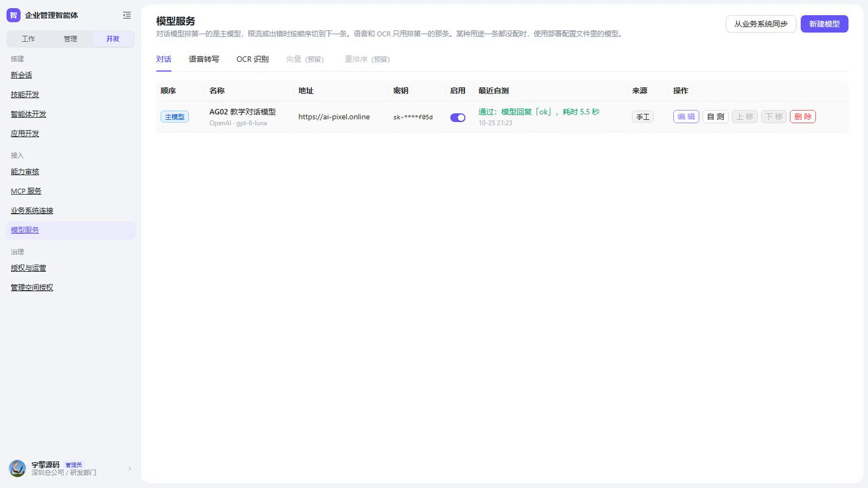Click the address https://ai-pixel.online
The height and width of the screenshot is (488, 868).
coord(334,117)
